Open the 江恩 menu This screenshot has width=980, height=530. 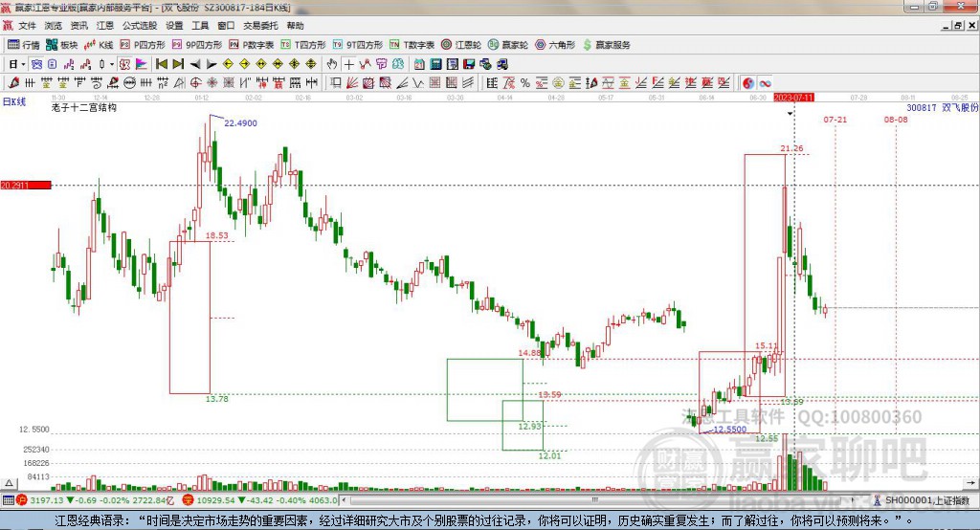click(x=105, y=26)
